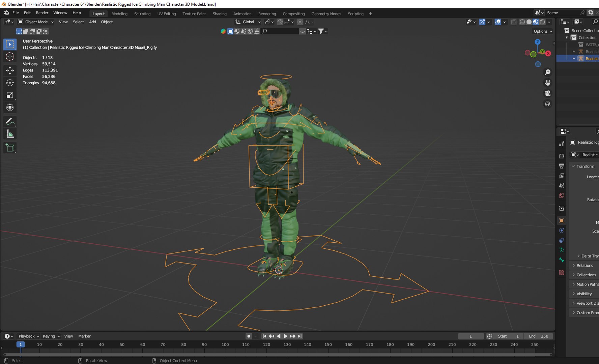Open the Tool properties wrench icon
The image size is (599, 364).
click(562, 144)
